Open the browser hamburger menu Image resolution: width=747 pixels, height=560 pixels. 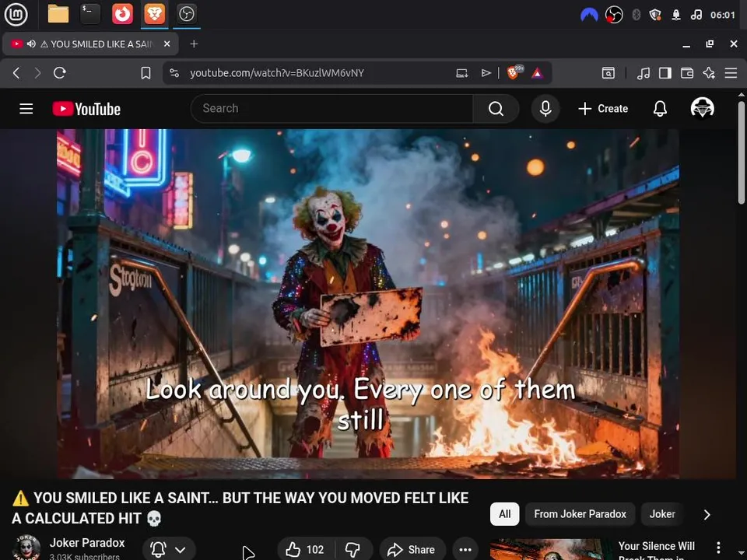click(x=731, y=73)
